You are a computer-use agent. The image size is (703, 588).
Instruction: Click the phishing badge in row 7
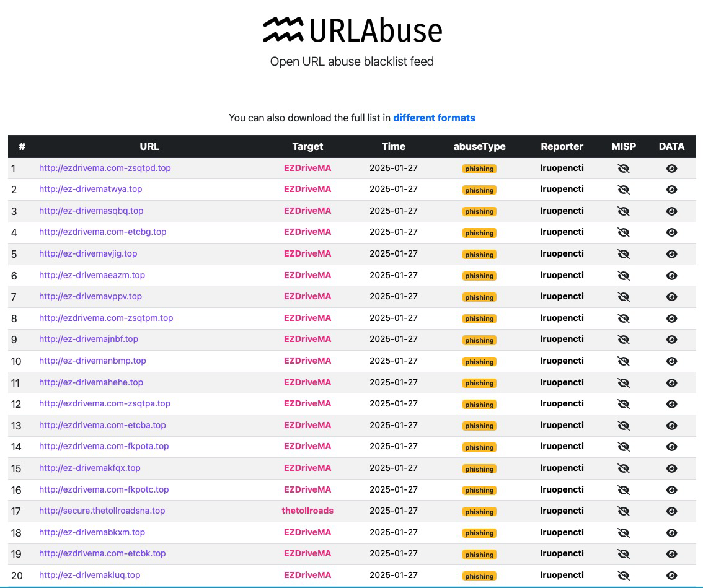[479, 297]
